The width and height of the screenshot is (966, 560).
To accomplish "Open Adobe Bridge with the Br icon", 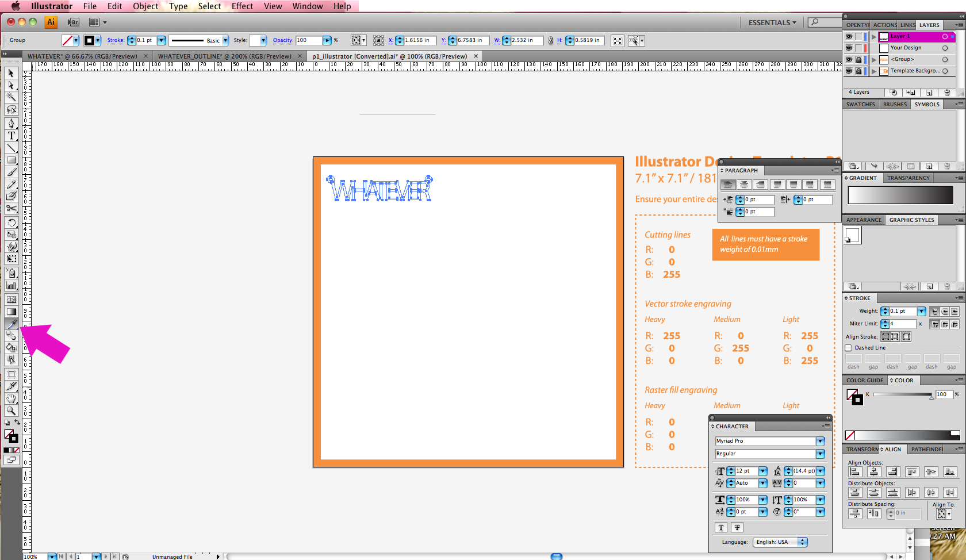I will point(73,22).
